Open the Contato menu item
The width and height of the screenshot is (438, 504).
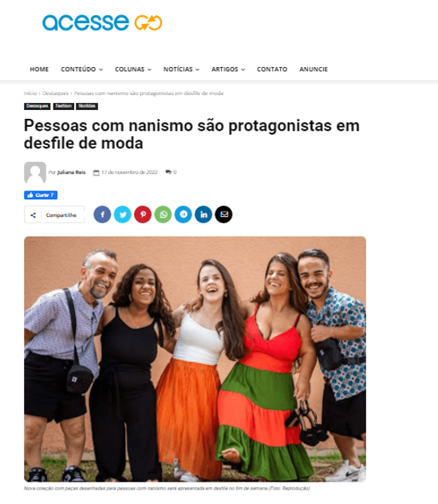[x=272, y=69]
